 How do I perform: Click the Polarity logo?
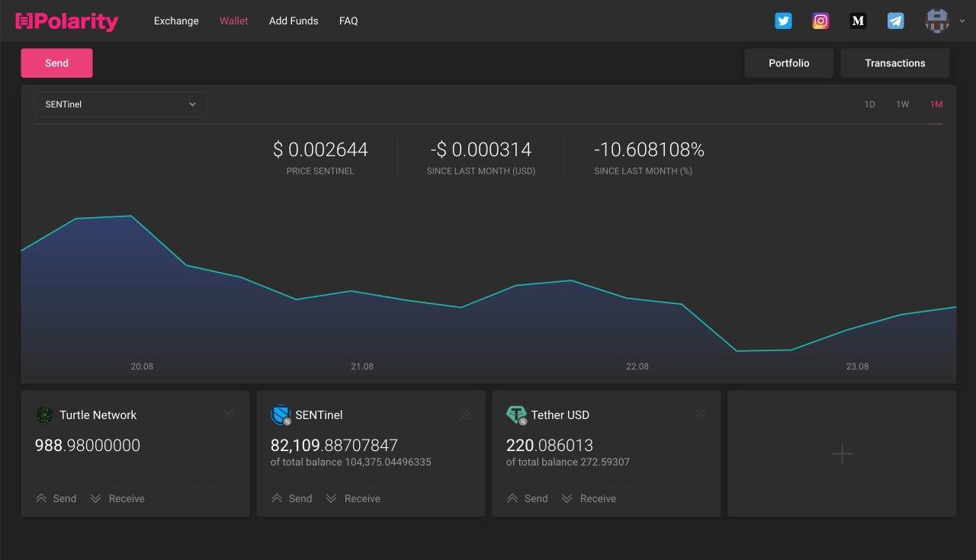[x=67, y=21]
